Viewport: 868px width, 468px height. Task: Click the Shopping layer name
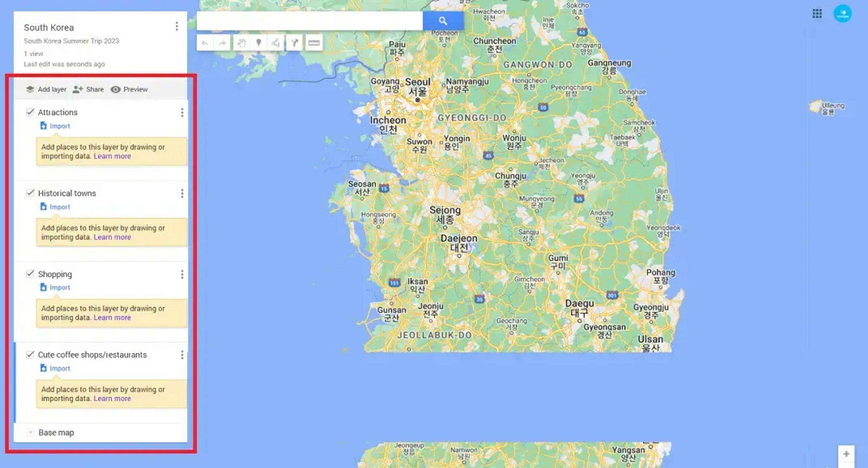[x=55, y=274]
